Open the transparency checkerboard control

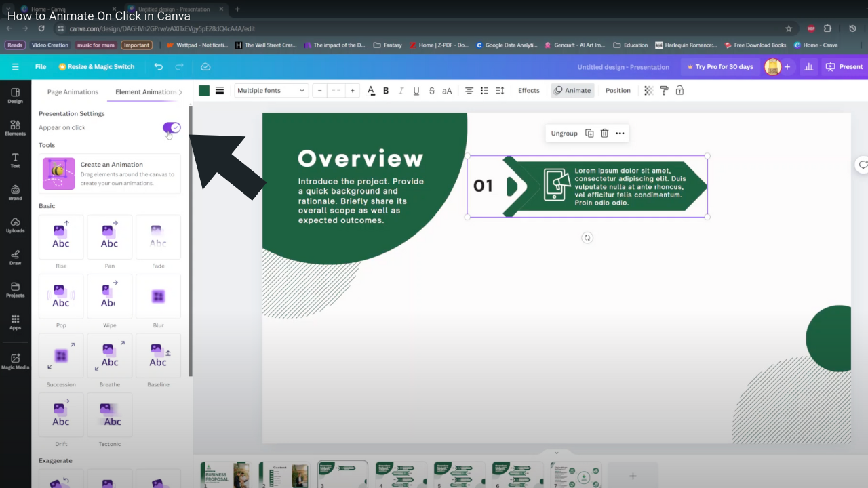(648, 91)
